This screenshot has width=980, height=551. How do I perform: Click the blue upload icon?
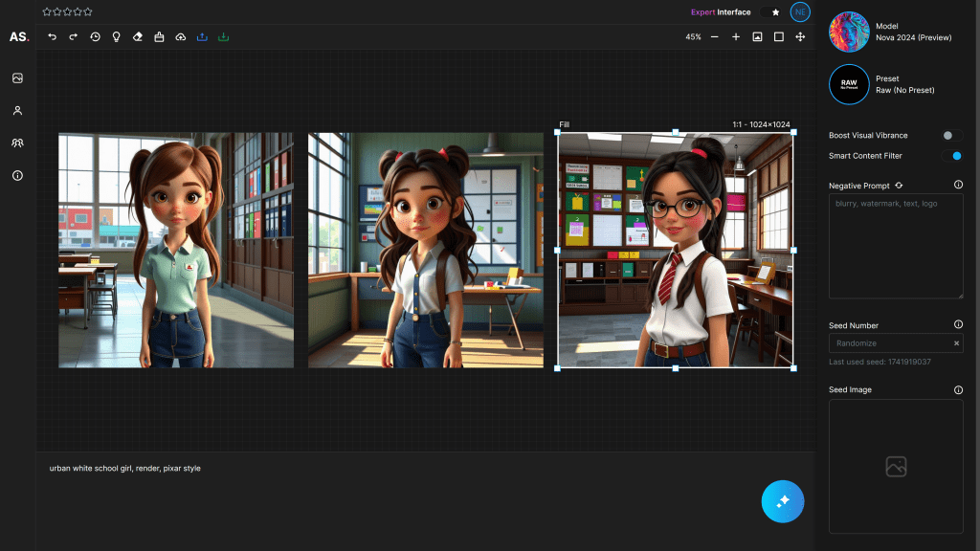[x=202, y=36]
